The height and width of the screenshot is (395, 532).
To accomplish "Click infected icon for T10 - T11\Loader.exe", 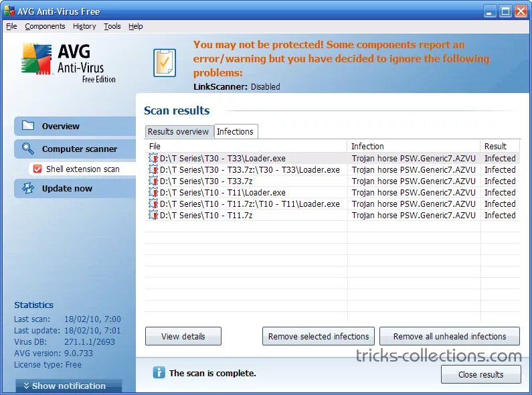I will point(153,192).
